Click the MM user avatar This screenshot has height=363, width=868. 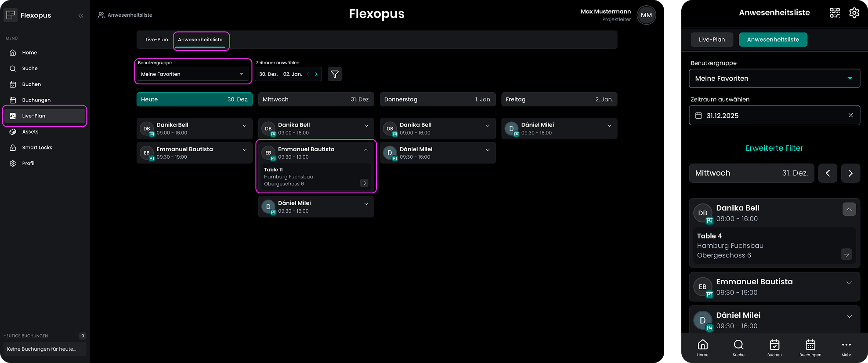pos(646,15)
